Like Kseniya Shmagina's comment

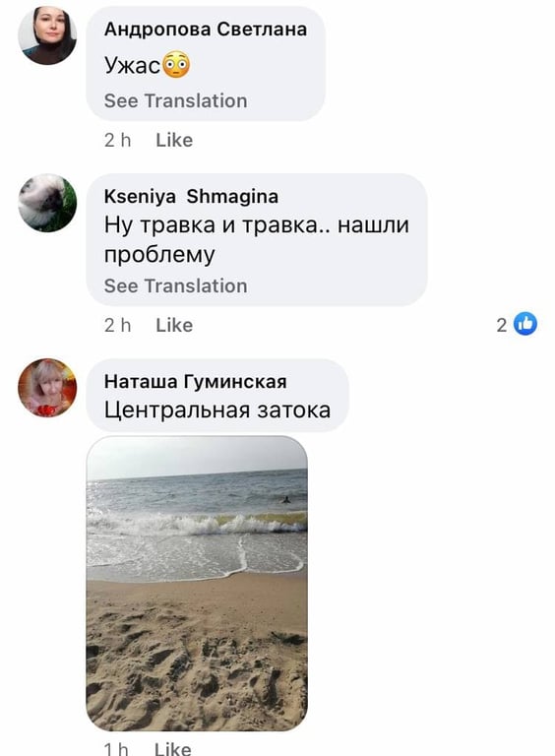(x=174, y=326)
